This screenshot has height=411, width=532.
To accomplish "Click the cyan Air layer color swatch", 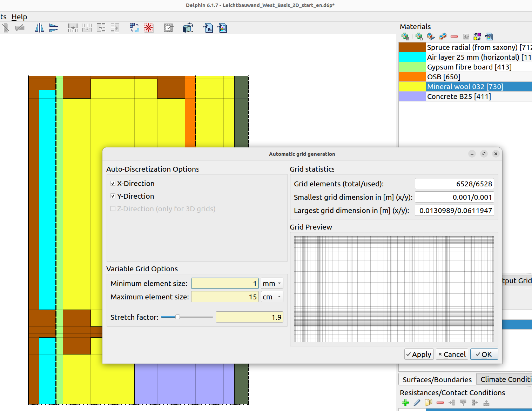I will pyautogui.click(x=412, y=57).
